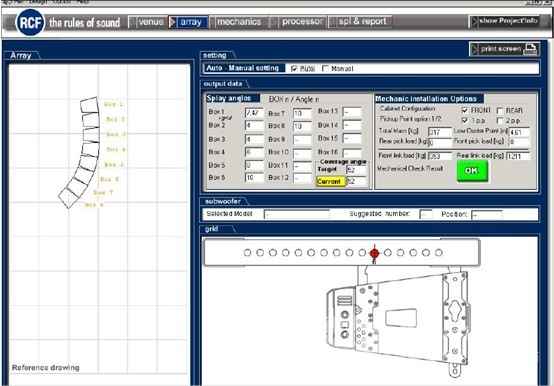The height and width of the screenshot is (386, 554).
Task: Click the arrow icon beside show Project info
Action: tap(474, 22)
